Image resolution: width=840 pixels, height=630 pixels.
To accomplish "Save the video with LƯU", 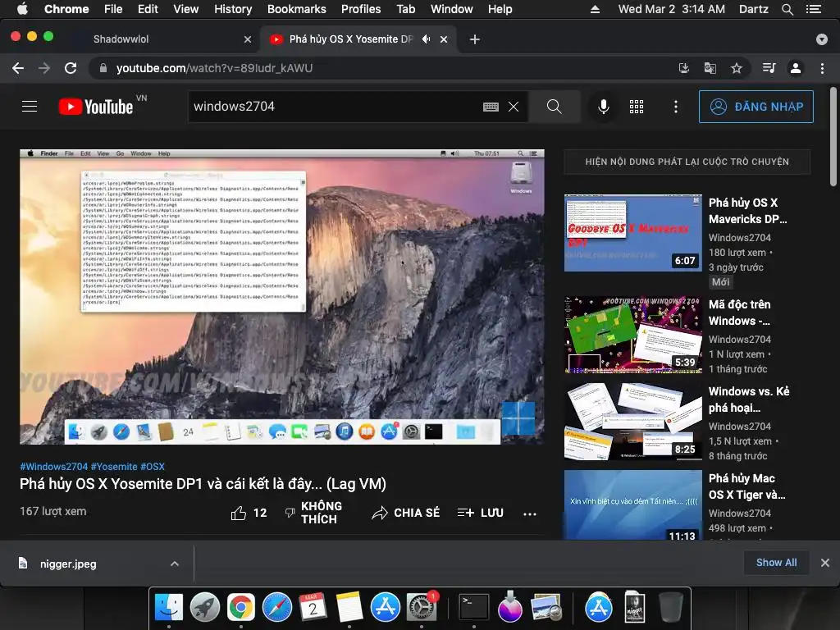I will pos(480,513).
